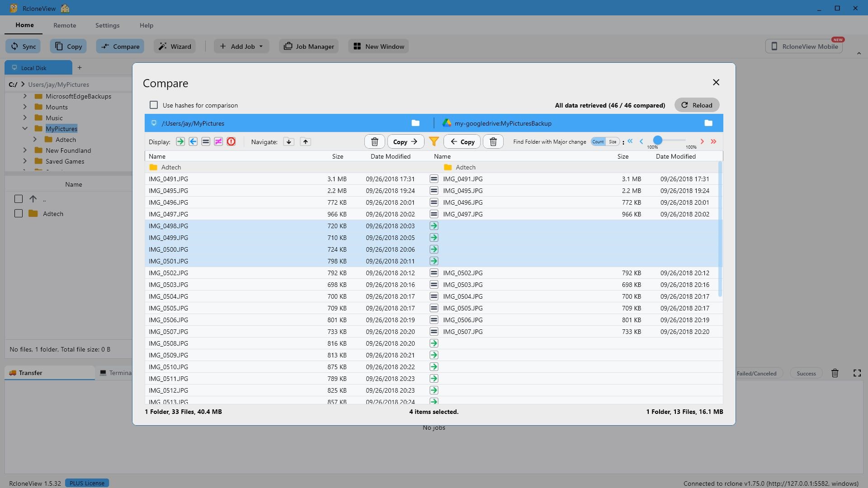Open the Settings menu tab
Viewport: 868px width, 488px height.
[x=108, y=25]
